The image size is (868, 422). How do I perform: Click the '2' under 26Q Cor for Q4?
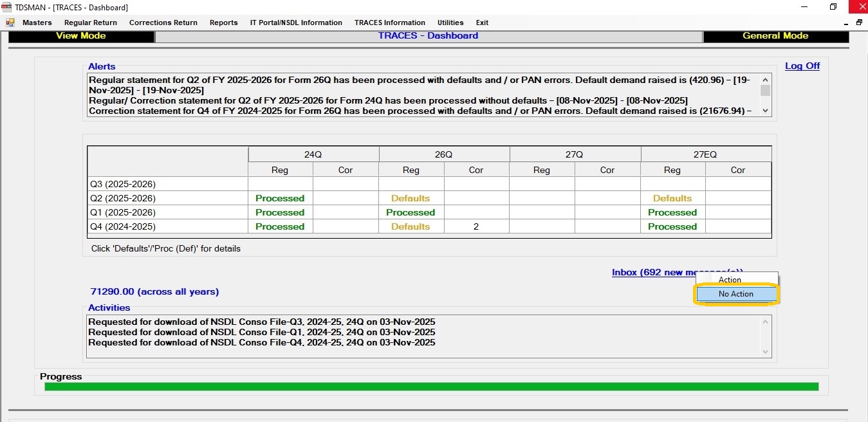coord(476,226)
